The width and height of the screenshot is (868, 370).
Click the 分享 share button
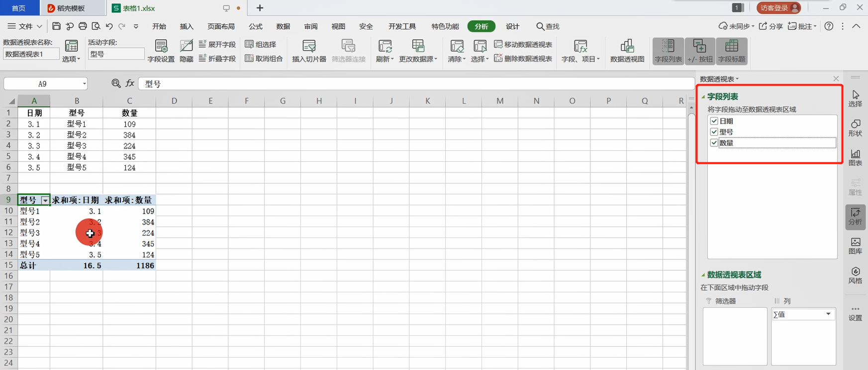(x=771, y=26)
